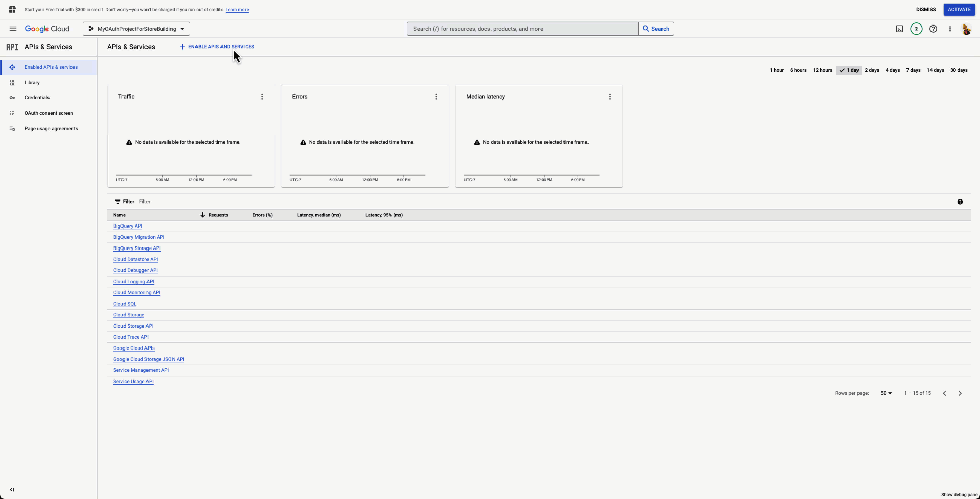Open notifications showing 2 alerts
This screenshot has height=499, width=980.
[x=916, y=29]
